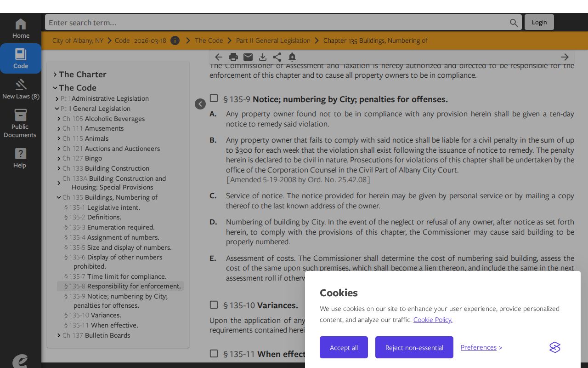This screenshot has width=588, height=368.
Task: Collapse the sidebar with the round chevron button
Action: 200,104
